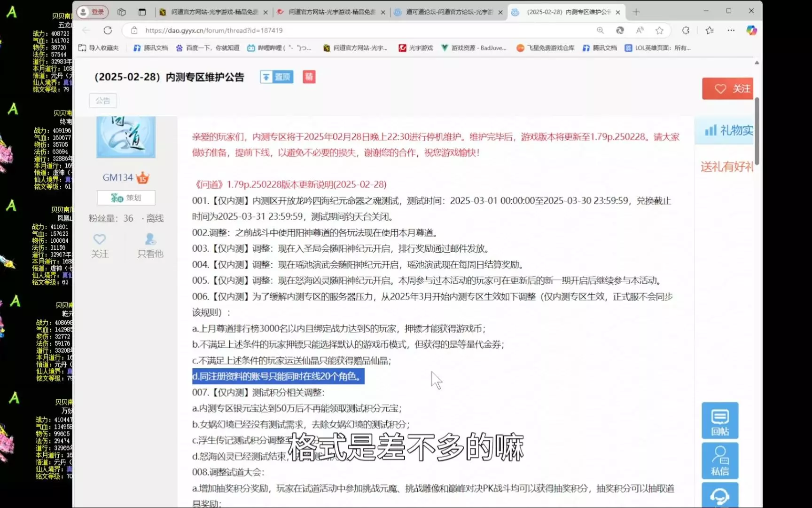Click the 登录 profile button in the browser
The image size is (812, 508).
click(92, 12)
